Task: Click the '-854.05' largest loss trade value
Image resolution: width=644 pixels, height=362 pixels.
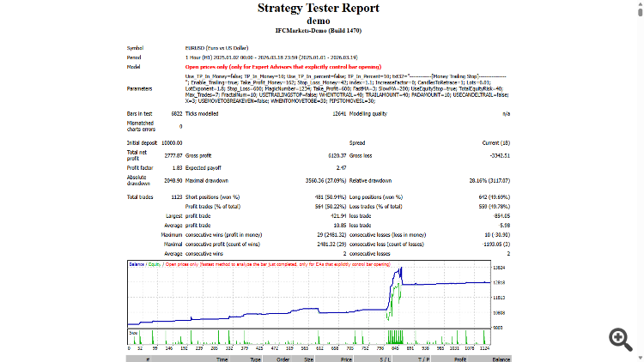Action: click(x=501, y=216)
